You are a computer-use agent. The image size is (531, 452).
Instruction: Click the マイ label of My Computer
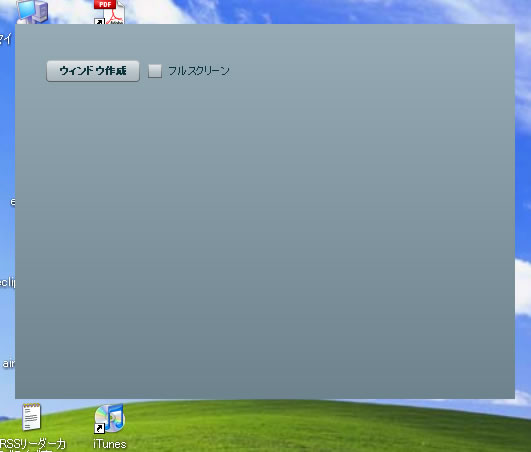tap(6, 39)
